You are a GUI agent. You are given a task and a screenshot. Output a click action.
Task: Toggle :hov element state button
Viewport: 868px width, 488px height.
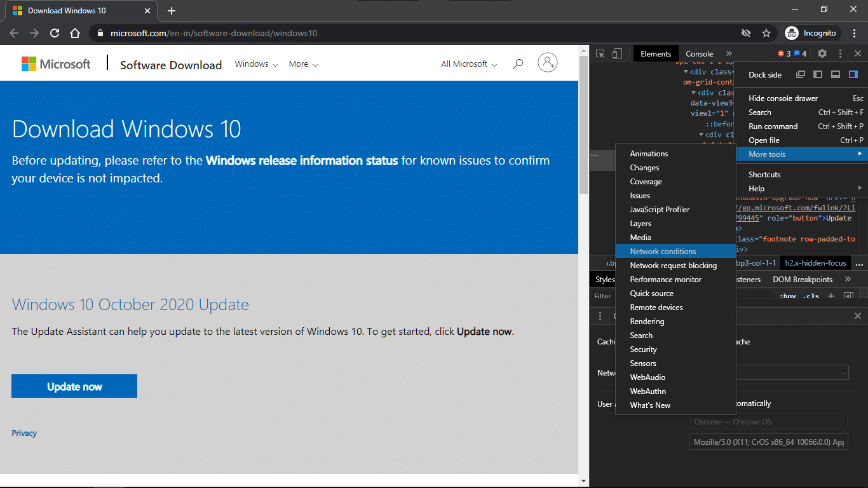pyautogui.click(x=788, y=296)
